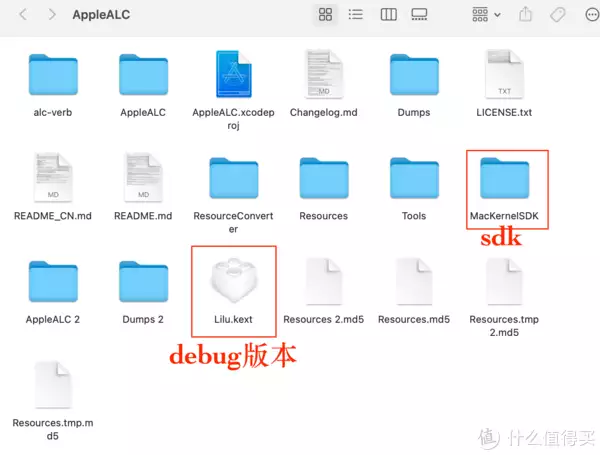Click the 'Changelog.md' file name label
This screenshot has height=455, width=600.
tap(324, 113)
